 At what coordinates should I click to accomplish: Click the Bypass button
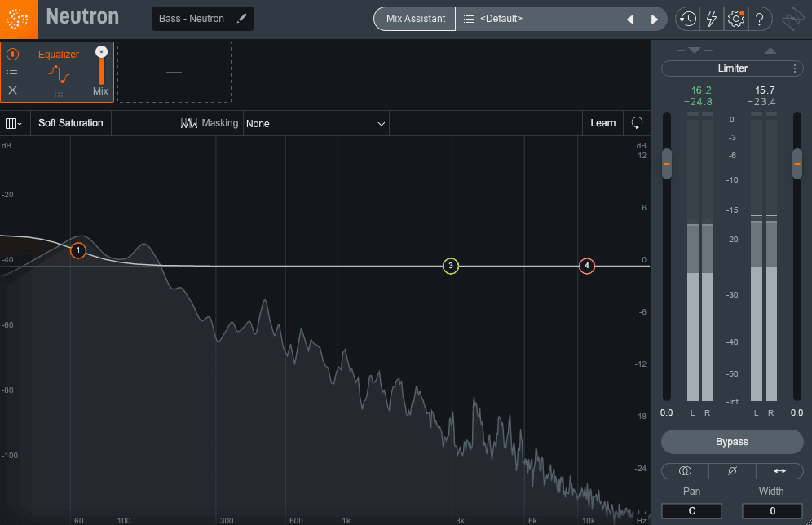732,442
